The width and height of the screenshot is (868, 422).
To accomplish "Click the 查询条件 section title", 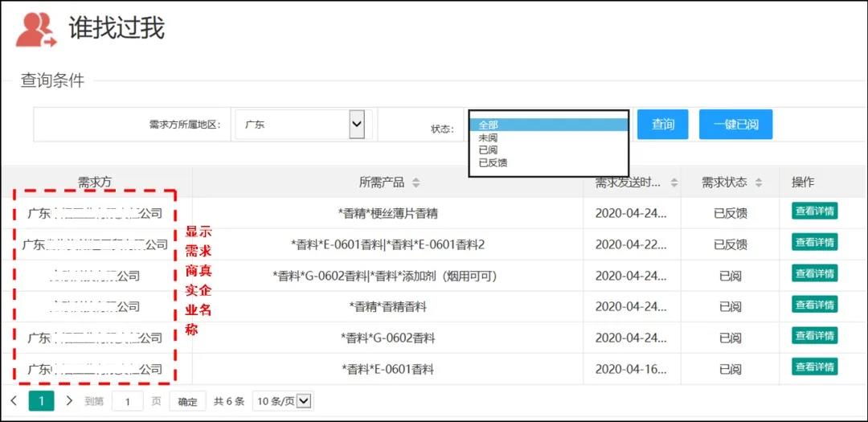I will (x=52, y=81).
